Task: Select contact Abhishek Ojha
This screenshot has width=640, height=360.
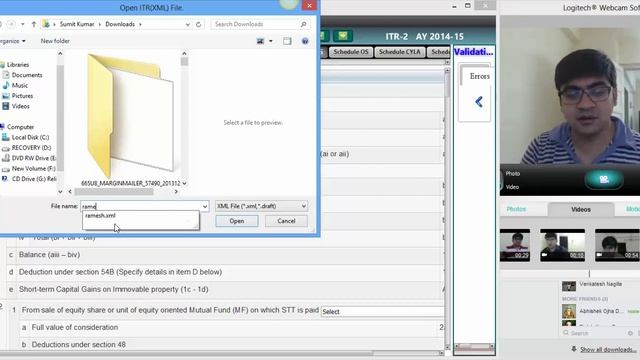Action: click(600, 311)
